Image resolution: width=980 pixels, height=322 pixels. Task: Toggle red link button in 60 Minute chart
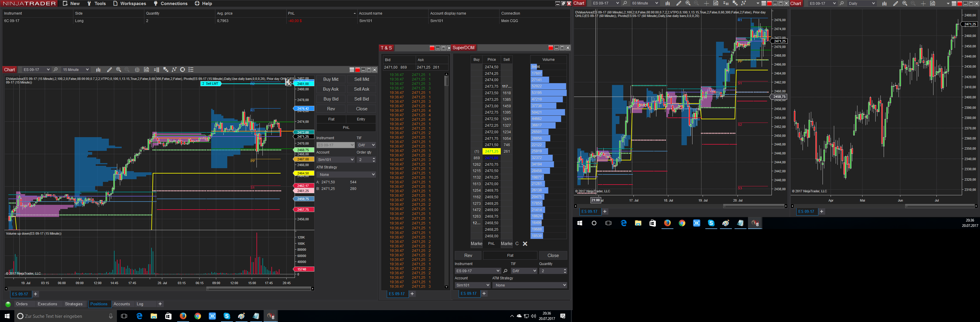pyautogui.click(x=769, y=3)
